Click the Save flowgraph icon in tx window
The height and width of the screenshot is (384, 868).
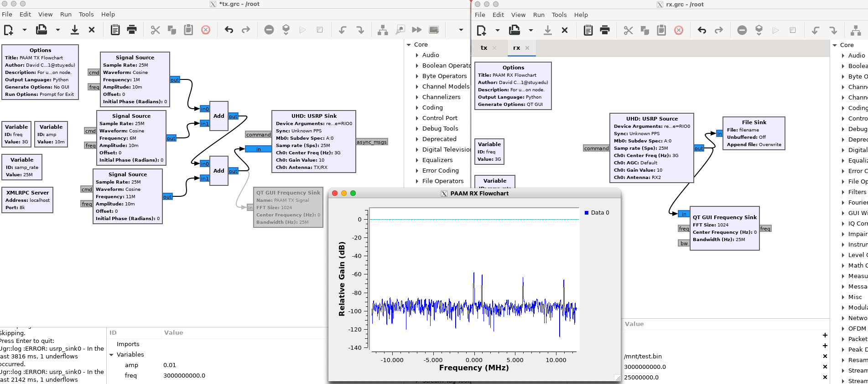click(x=74, y=30)
